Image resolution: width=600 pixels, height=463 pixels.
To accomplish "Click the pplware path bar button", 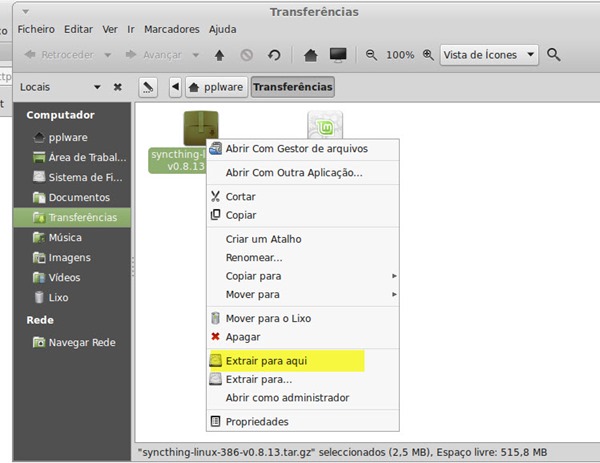I will 216,87.
